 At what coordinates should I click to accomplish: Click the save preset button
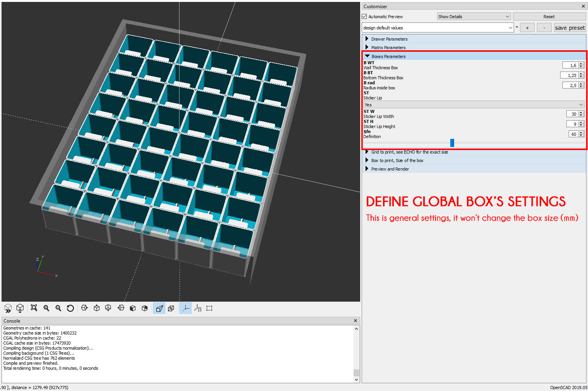point(569,27)
